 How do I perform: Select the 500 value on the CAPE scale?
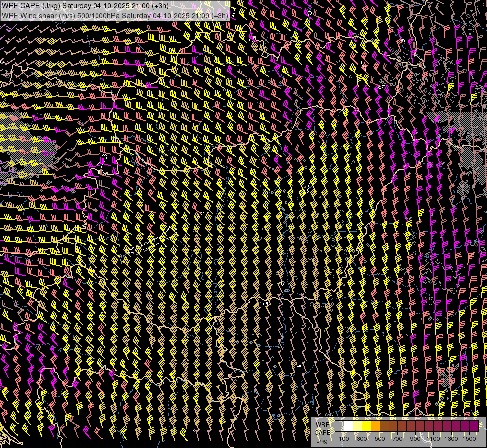pos(380,439)
